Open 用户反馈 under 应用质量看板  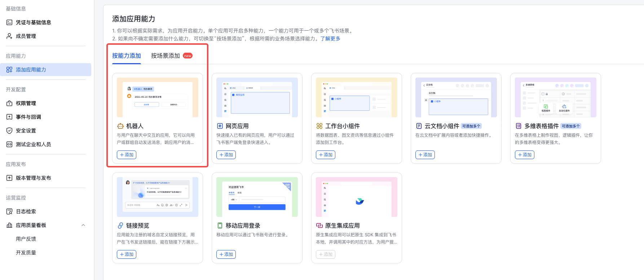pos(26,239)
